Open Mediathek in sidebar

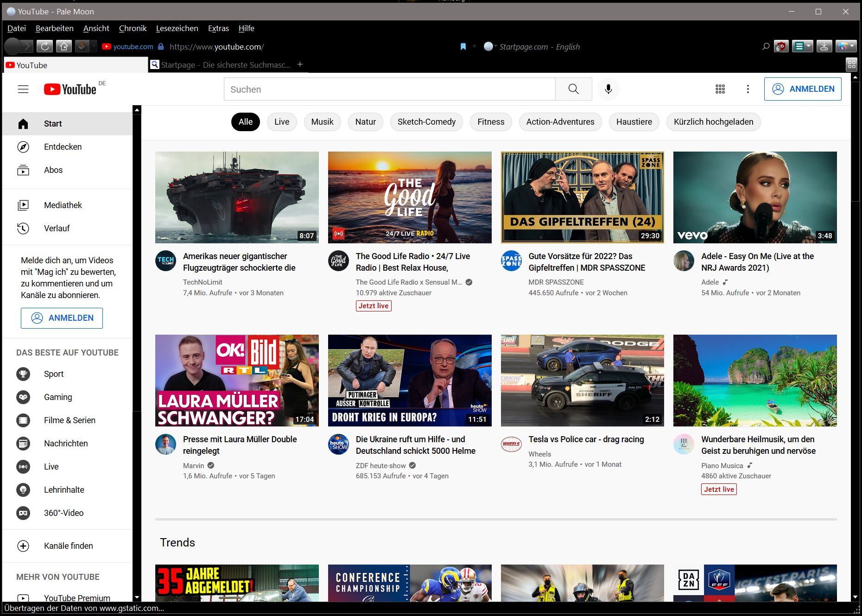pos(68,205)
